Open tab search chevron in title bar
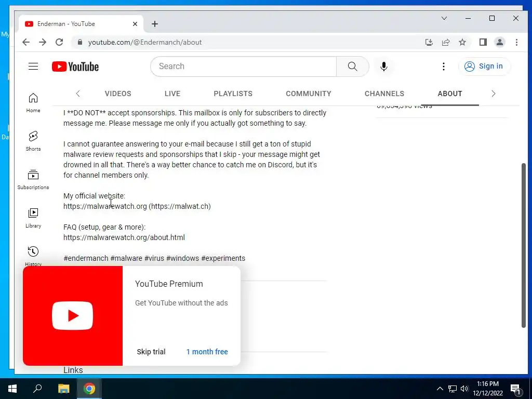The height and width of the screenshot is (399, 532). coord(444,18)
